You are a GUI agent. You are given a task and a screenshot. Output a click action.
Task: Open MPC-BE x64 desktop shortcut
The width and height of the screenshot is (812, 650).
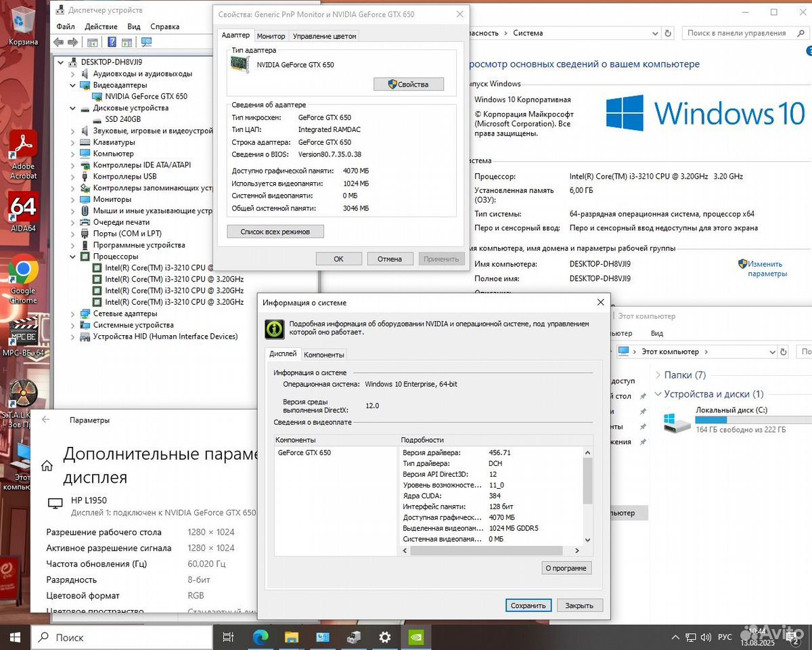tap(23, 337)
